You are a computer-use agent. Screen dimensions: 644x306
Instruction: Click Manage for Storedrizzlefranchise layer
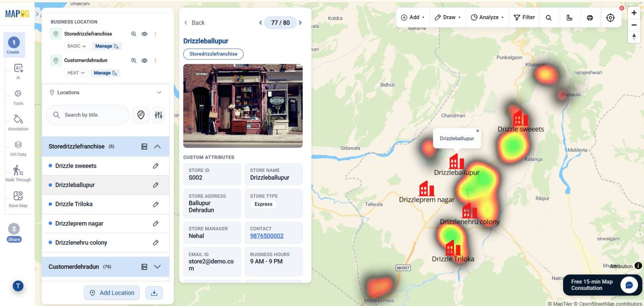point(107,46)
